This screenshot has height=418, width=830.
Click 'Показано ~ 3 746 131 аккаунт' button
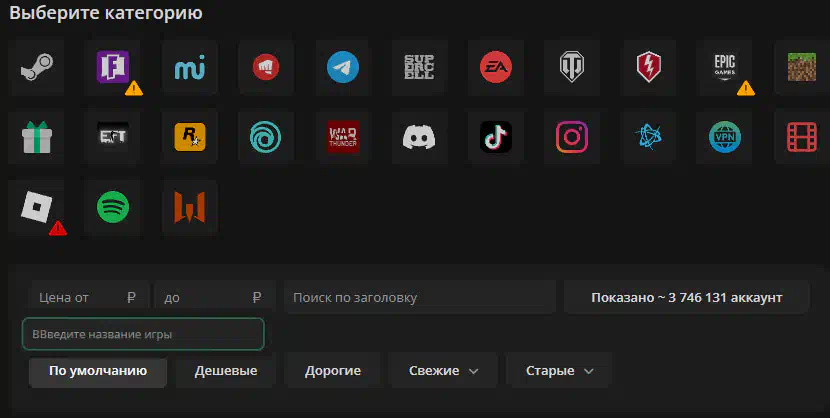[687, 297]
